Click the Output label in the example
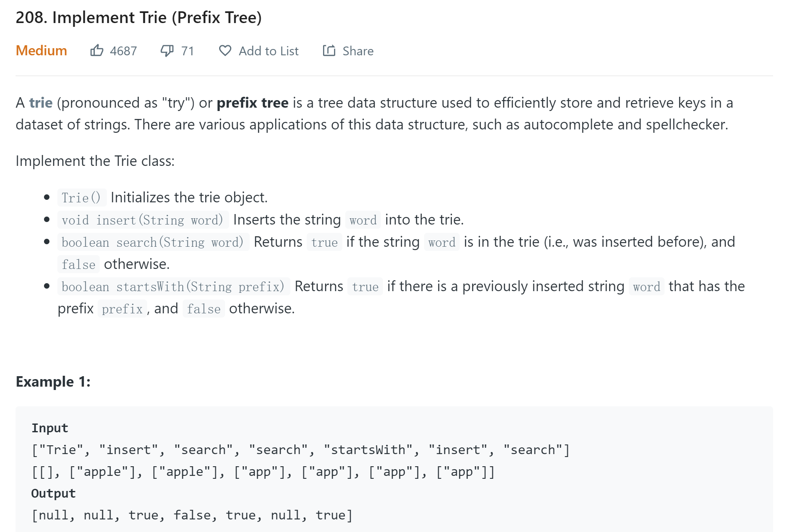Image resolution: width=789 pixels, height=532 pixels. 53,493
